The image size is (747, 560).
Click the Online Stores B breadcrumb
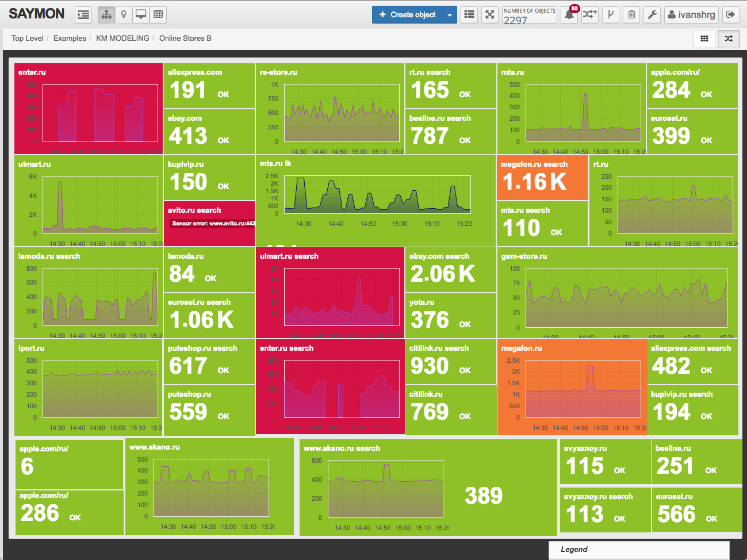185,38
